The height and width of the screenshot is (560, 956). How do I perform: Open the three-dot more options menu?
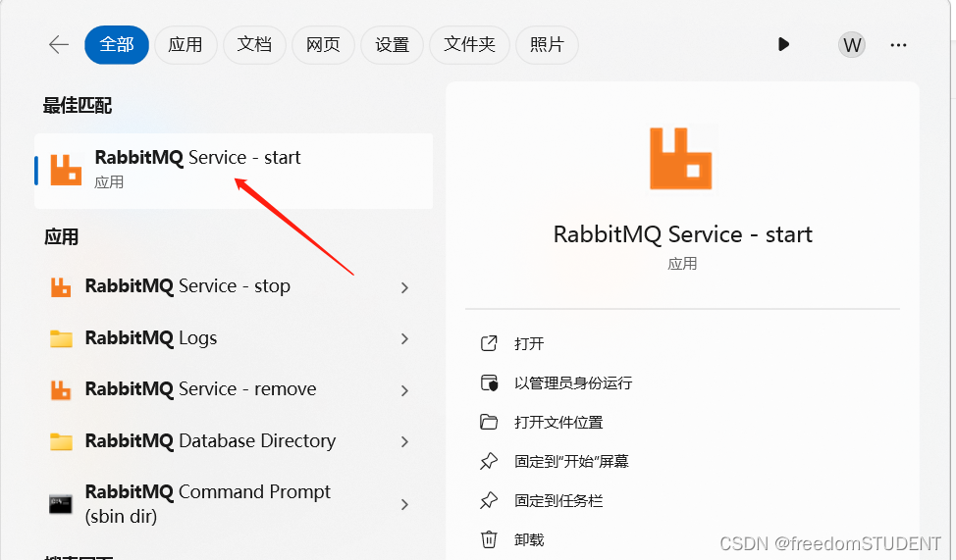tap(898, 45)
